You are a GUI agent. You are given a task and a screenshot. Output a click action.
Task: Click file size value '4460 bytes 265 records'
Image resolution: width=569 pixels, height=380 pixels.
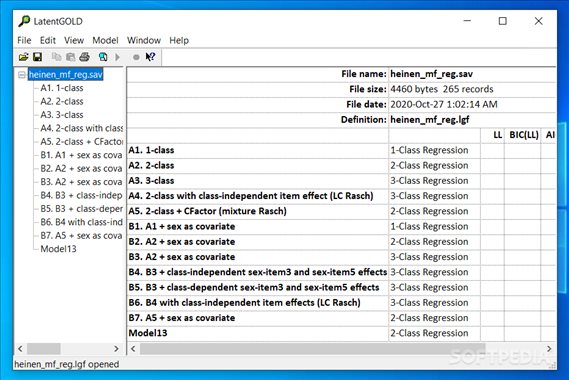click(x=442, y=89)
